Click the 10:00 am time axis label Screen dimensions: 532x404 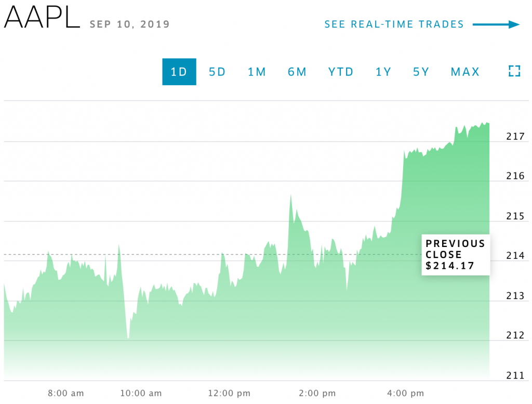point(141,393)
